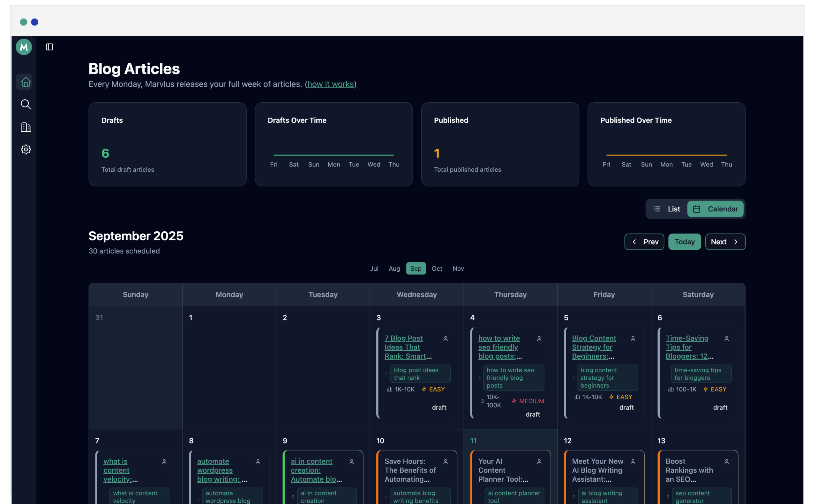The width and height of the screenshot is (817, 504).
Task: Click the Drafts Over Time chart line
Action: (x=334, y=155)
